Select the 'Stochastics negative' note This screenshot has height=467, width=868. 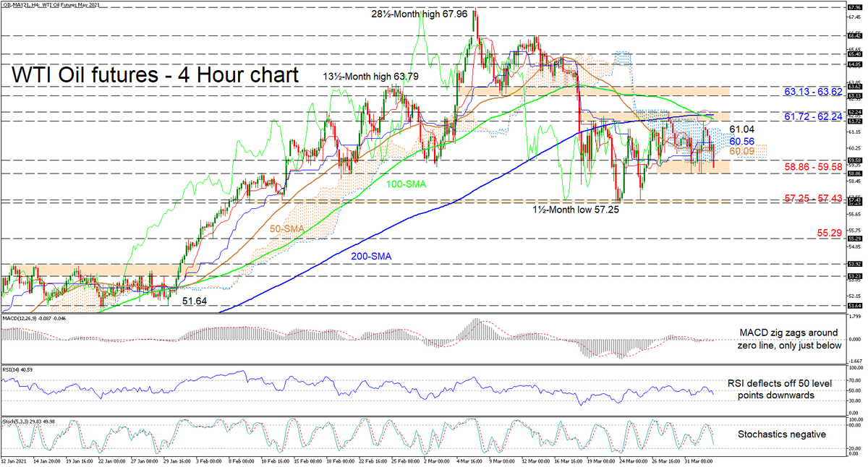782,435
